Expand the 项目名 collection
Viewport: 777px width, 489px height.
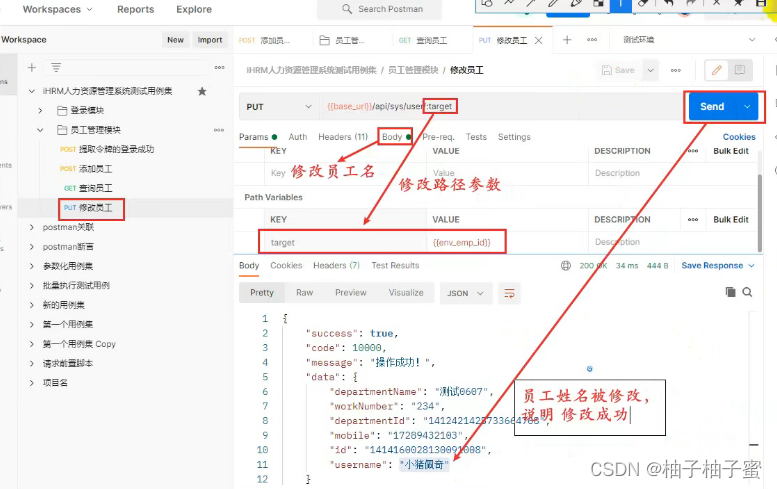click(32, 382)
